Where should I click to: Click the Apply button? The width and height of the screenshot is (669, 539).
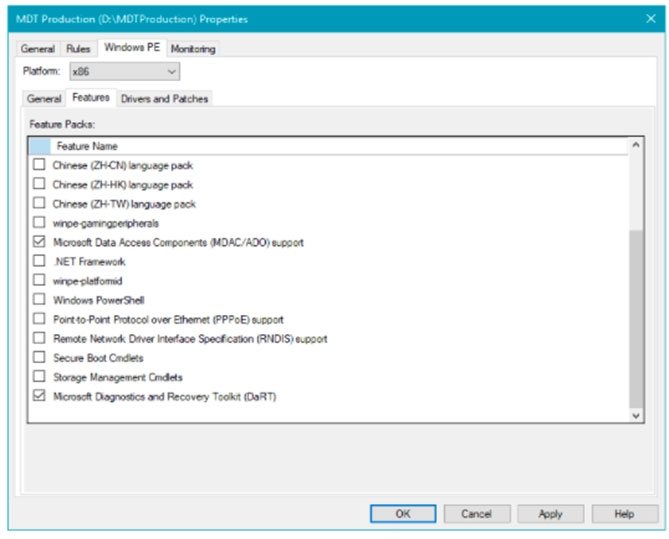click(x=550, y=514)
